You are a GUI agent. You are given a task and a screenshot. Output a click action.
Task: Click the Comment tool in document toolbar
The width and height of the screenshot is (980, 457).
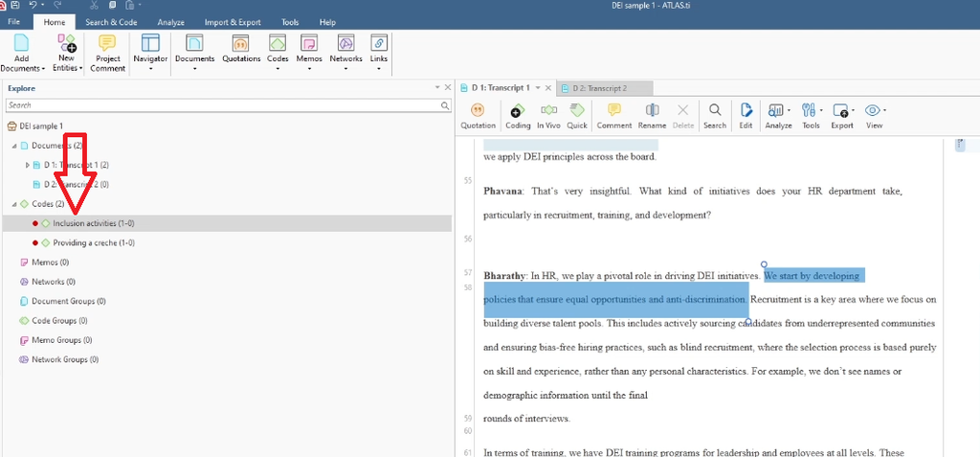[x=614, y=117]
